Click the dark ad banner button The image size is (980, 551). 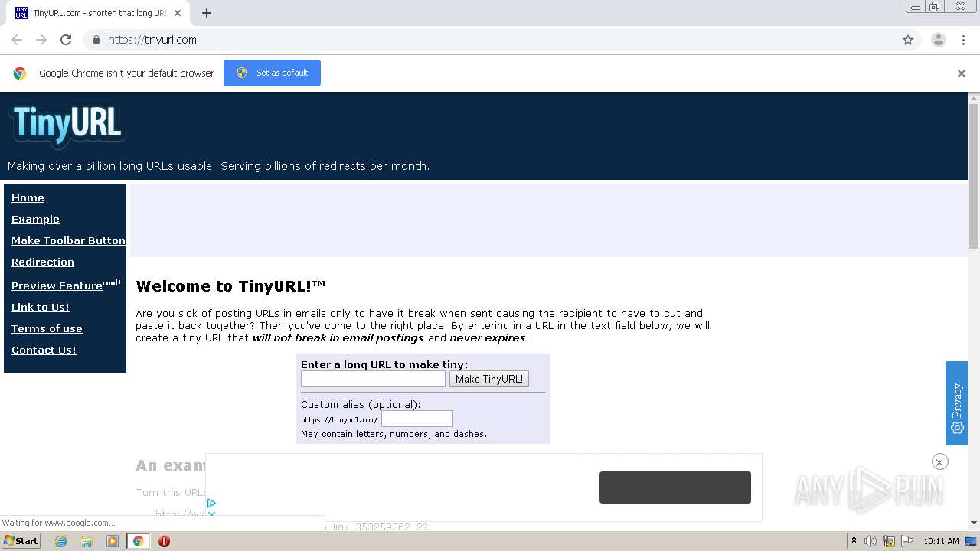675,487
